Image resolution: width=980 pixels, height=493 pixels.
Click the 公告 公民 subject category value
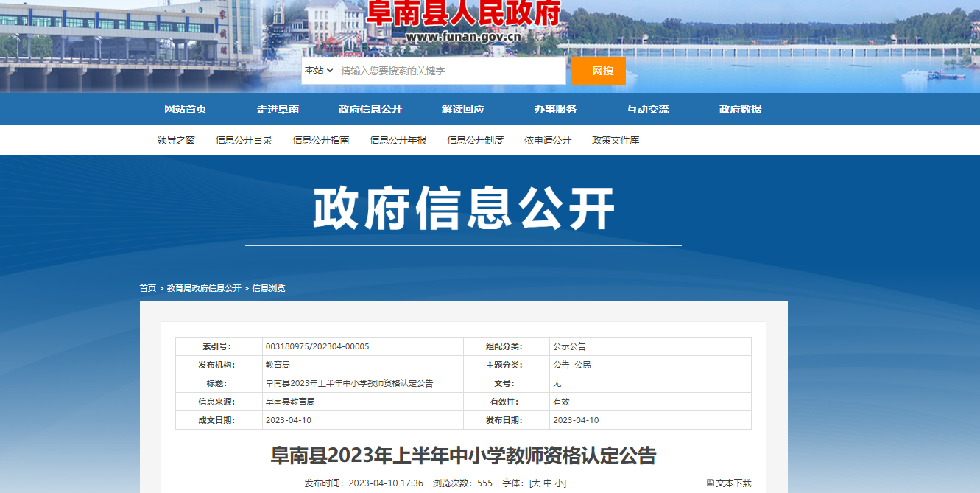(x=572, y=365)
